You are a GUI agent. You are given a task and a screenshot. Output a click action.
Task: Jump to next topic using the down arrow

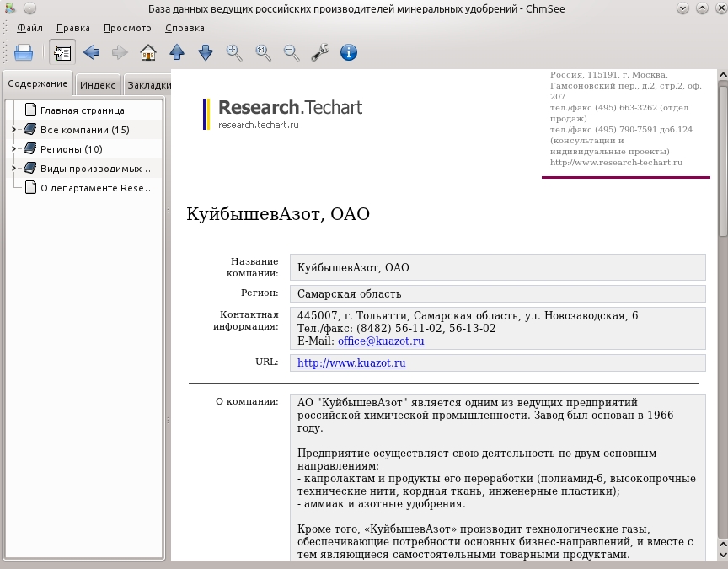click(x=206, y=52)
